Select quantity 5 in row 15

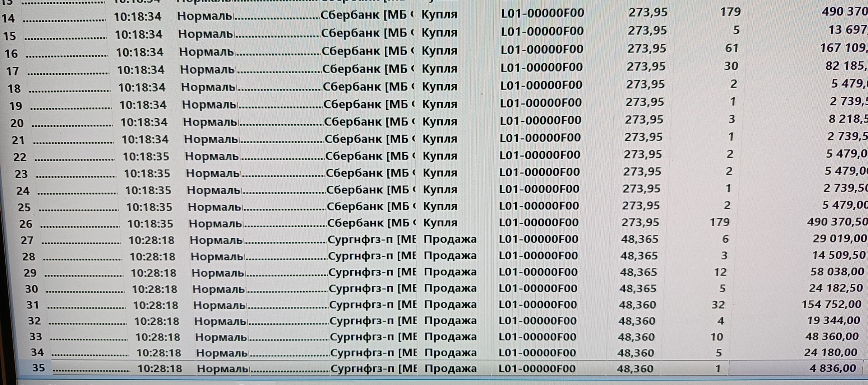[736, 30]
